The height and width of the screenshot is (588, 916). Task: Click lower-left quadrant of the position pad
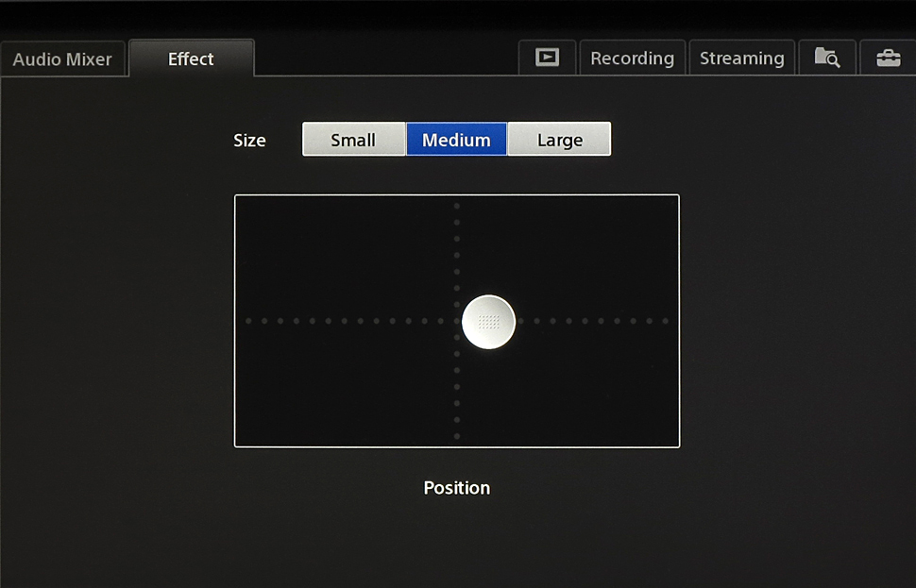click(x=346, y=384)
